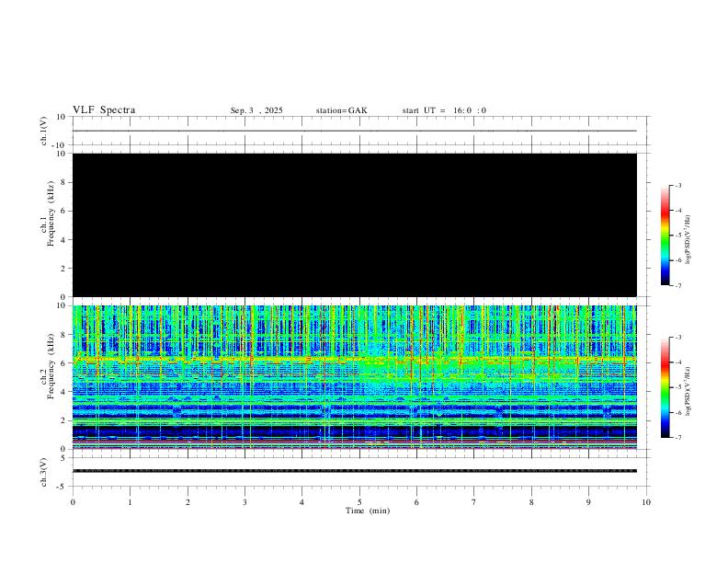
Task: Click the "1" minute tick on time axis
Action: coord(130,502)
